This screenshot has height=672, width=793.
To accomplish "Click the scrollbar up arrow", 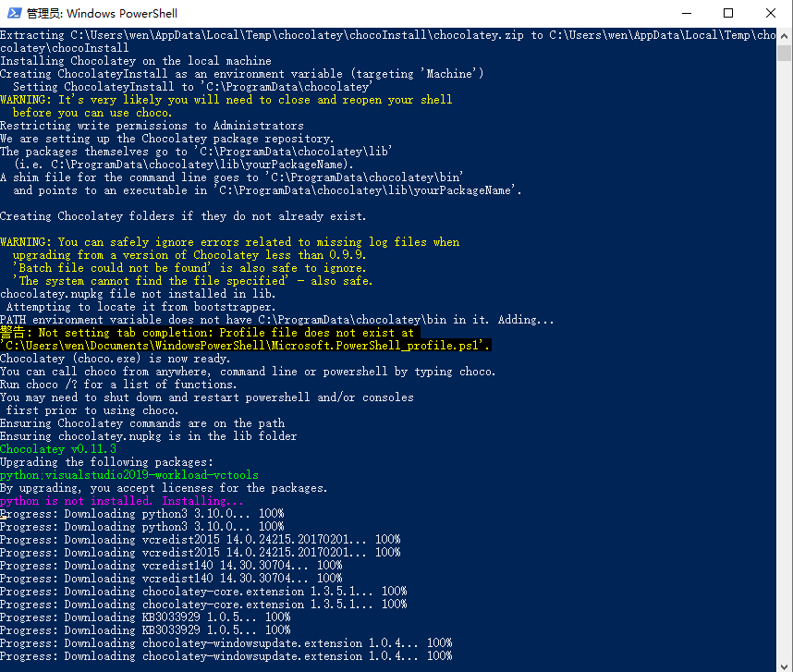I will [784, 36].
